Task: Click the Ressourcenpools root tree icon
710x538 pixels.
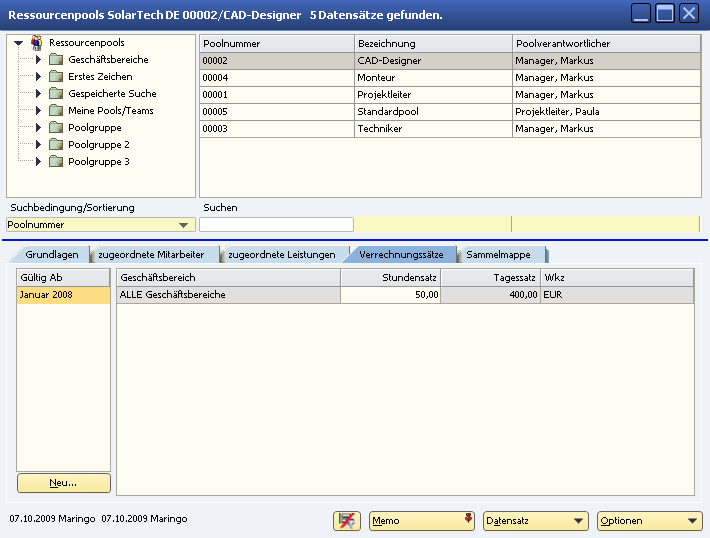Action: click(x=37, y=43)
